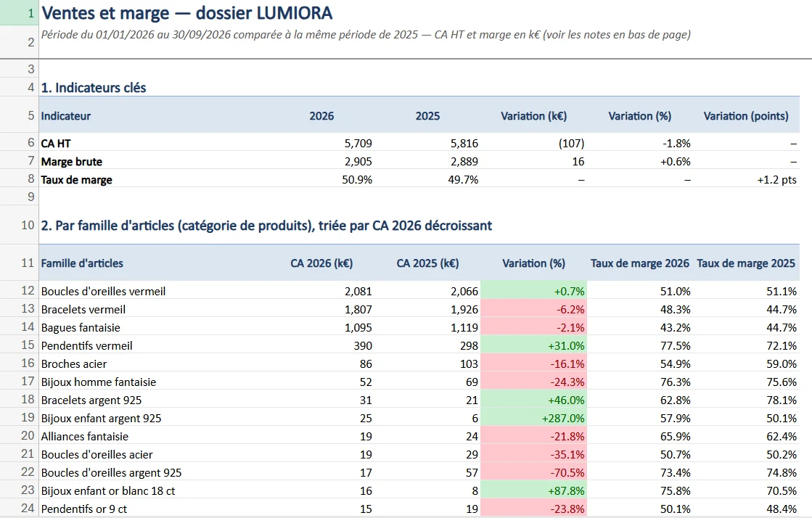Select the 'Taux de marge 2025' header cell

tap(746, 263)
